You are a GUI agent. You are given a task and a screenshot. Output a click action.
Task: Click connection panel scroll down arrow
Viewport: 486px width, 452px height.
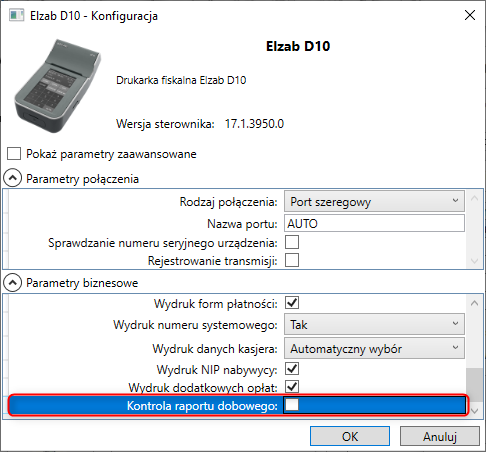475,261
